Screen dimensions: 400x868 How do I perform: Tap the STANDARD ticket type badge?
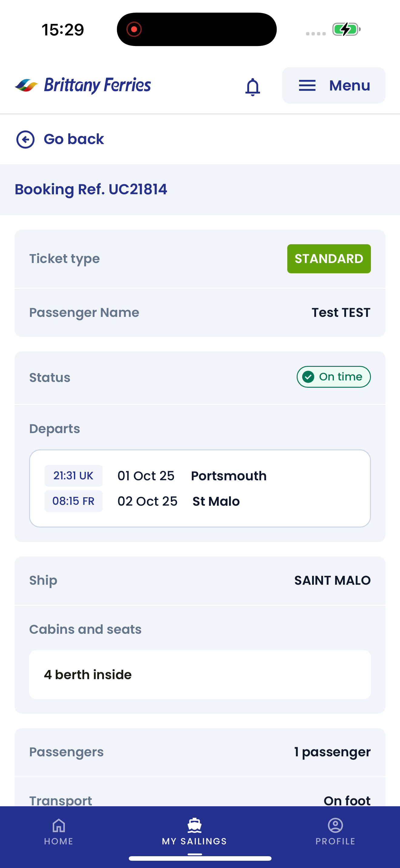tap(329, 259)
